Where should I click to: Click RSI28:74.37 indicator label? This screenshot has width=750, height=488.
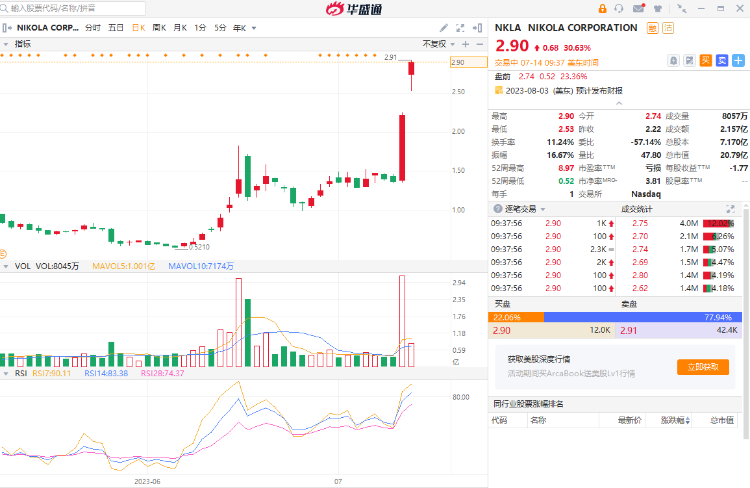(x=162, y=373)
